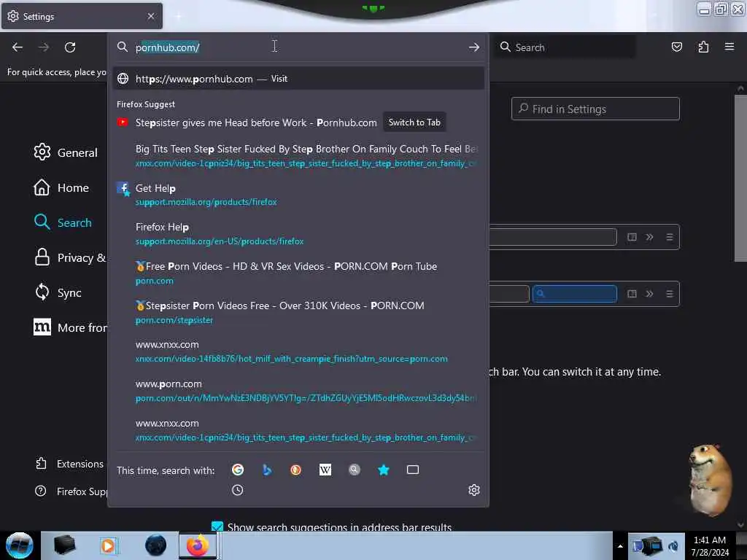
Task: Select the Settings tab
Action: [82, 16]
